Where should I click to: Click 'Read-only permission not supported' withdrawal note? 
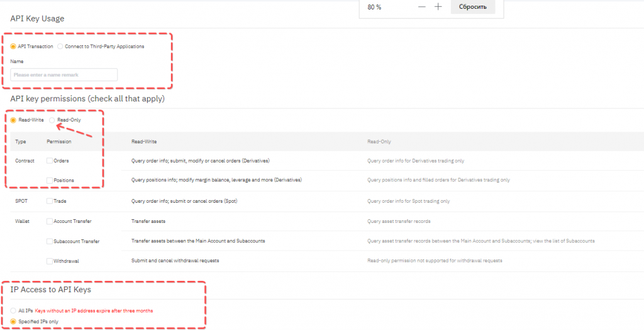coord(435,261)
